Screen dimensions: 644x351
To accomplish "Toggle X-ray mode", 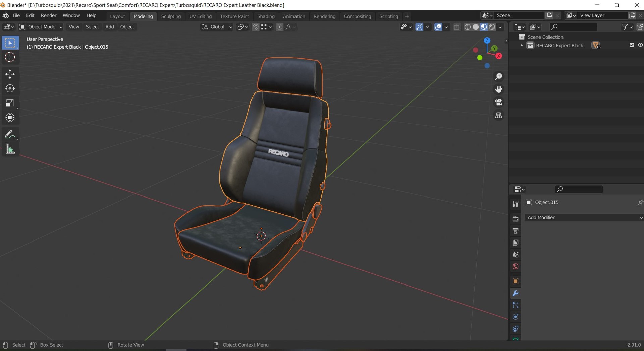I will 457,27.
